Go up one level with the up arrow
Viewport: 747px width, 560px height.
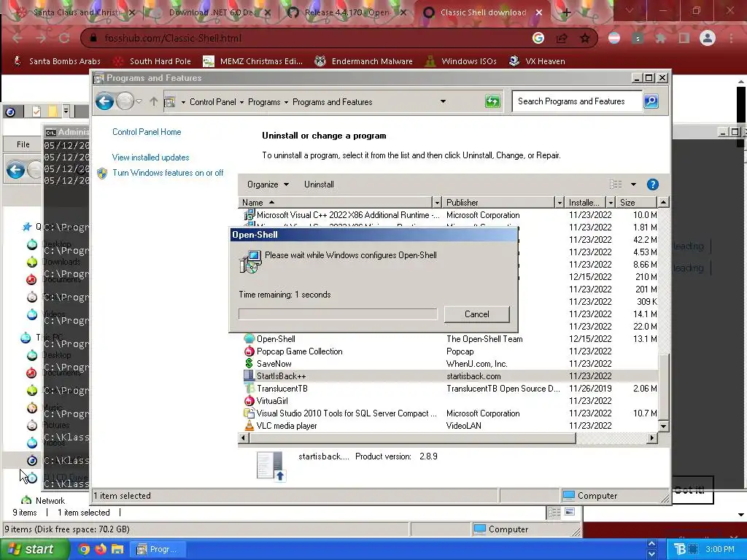(153, 101)
